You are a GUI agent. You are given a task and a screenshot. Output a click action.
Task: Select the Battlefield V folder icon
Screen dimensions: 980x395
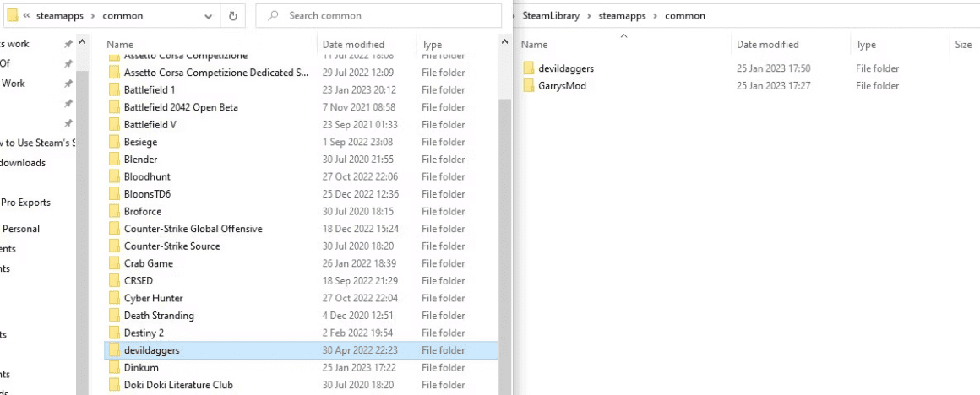114,125
